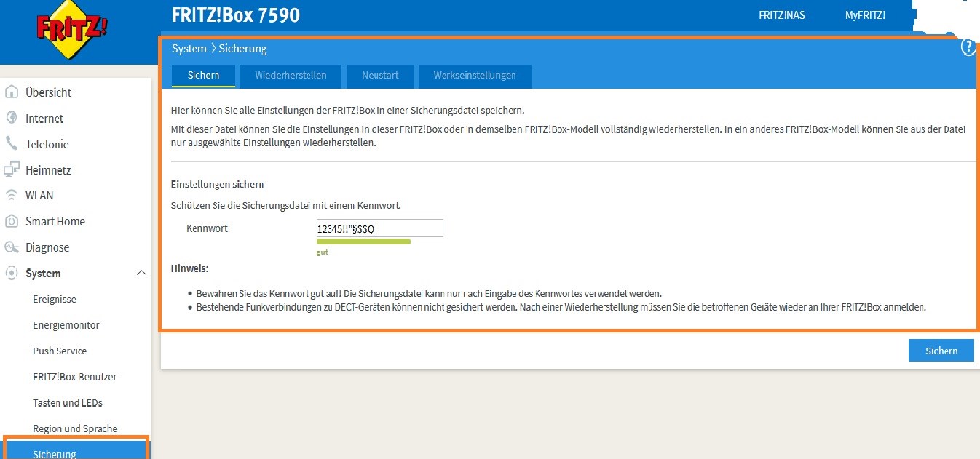Click the FRITZ!Box 7590 title
The width and height of the screenshot is (980, 459).
coord(235,15)
